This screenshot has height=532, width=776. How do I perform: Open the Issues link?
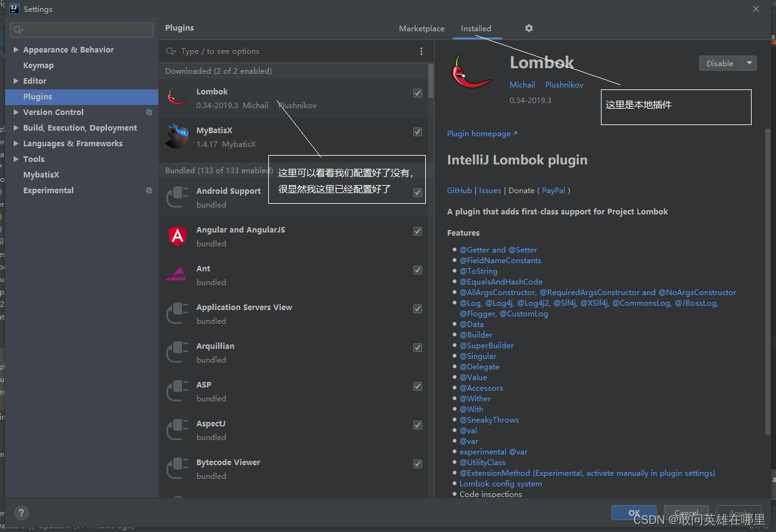490,191
